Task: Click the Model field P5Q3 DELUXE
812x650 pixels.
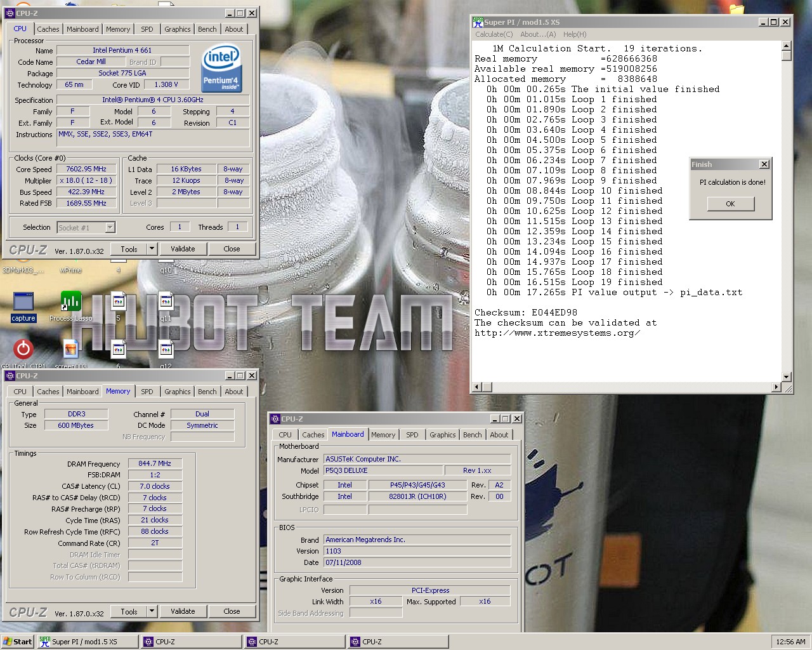Action: coord(383,470)
